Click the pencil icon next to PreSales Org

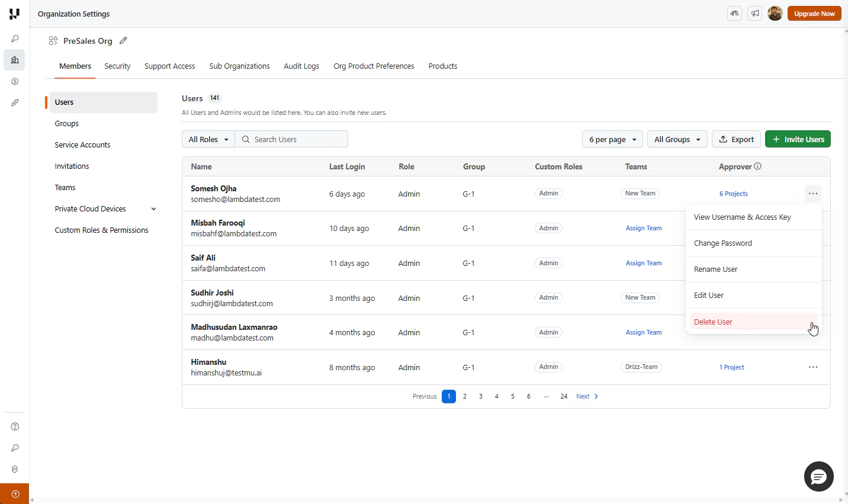(123, 40)
